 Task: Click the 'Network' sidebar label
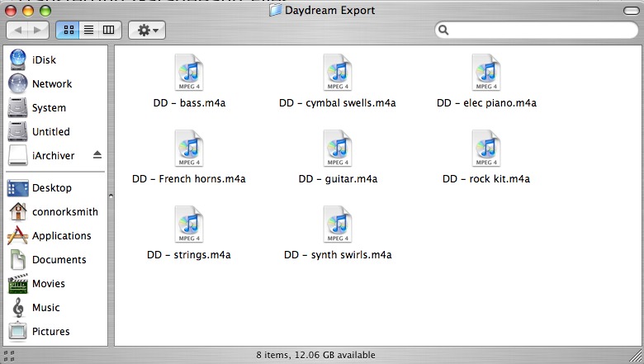52,83
